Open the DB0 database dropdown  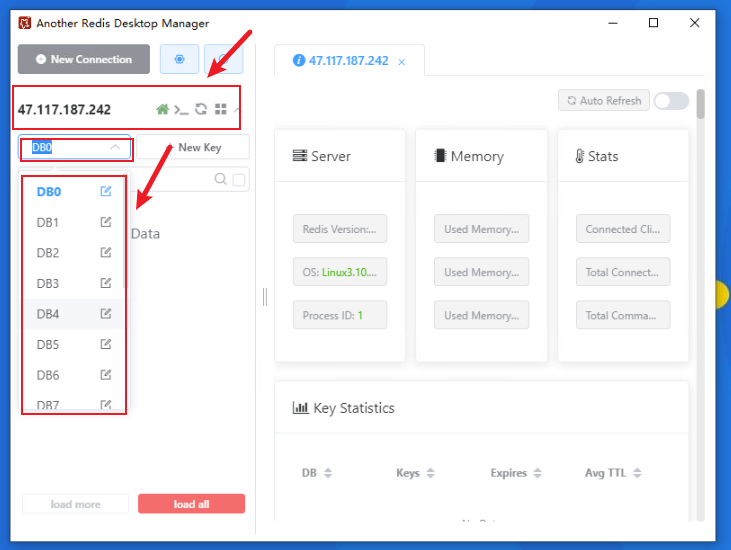click(x=75, y=147)
